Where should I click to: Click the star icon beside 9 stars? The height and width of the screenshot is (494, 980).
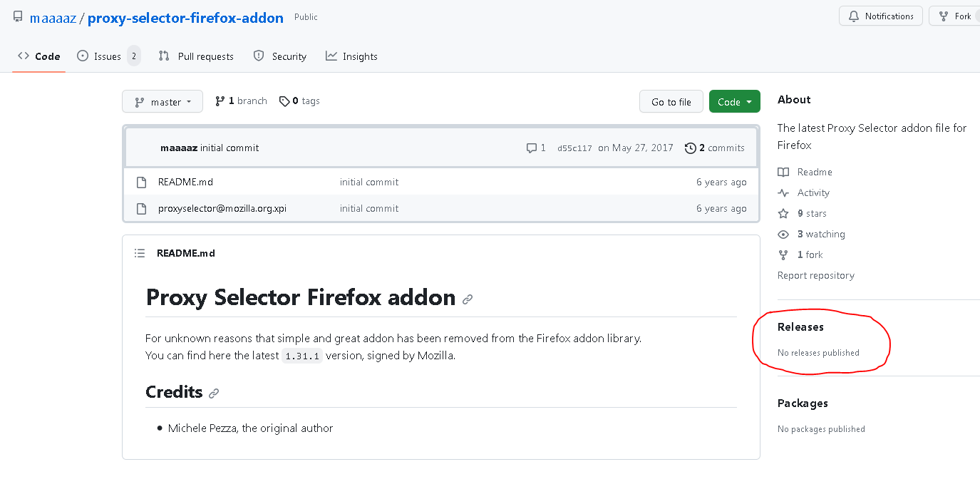tap(783, 213)
